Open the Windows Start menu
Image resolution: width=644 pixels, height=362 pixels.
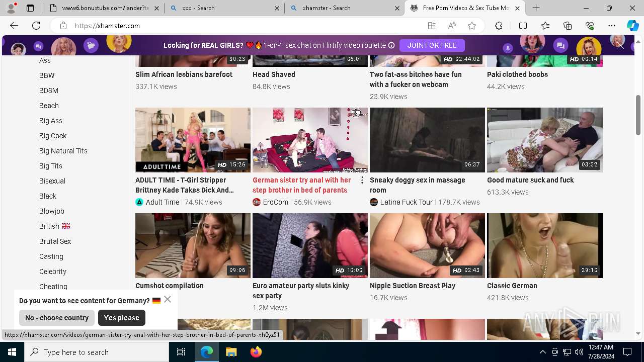tap(12, 352)
